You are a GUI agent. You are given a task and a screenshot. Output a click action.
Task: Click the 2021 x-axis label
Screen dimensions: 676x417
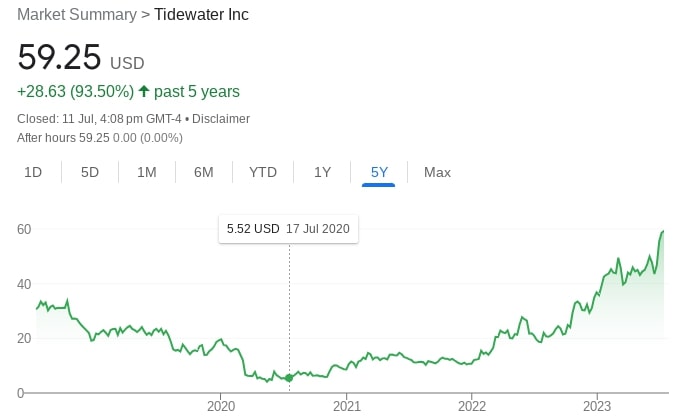click(346, 406)
